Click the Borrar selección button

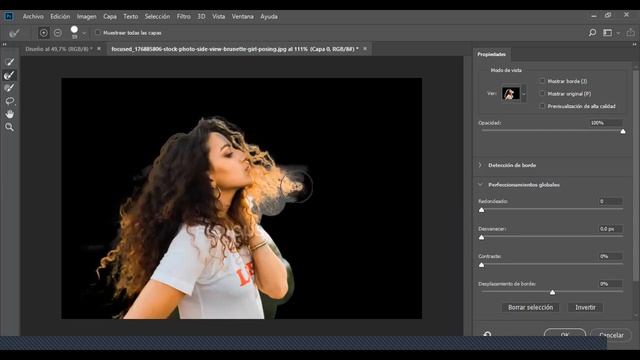pyautogui.click(x=530, y=307)
